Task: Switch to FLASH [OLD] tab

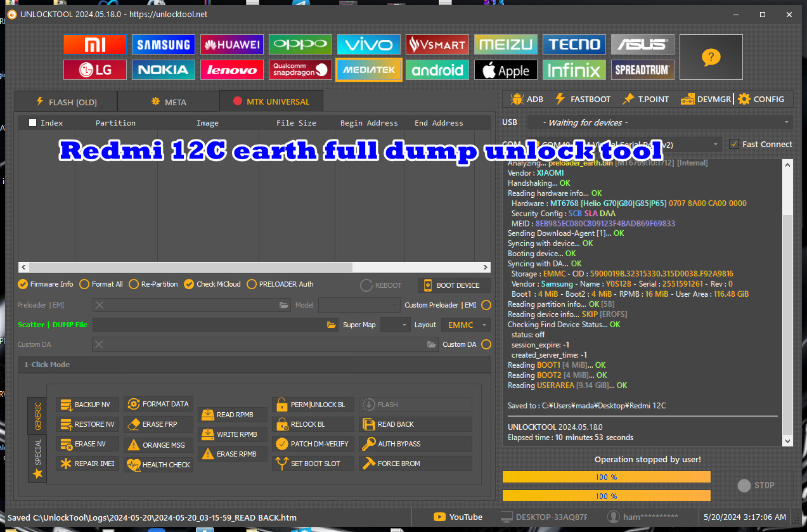Action: point(66,101)
